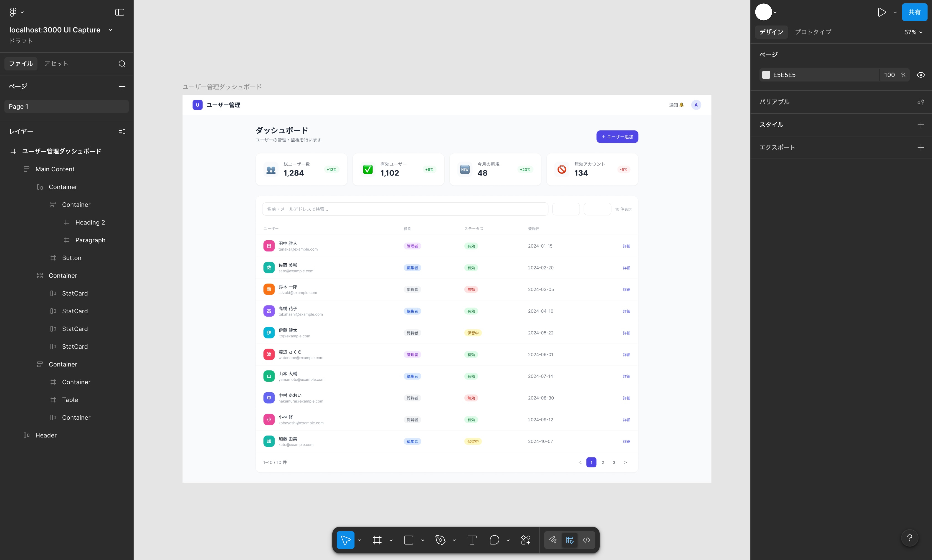
Task: Click the blue 共有 share button
Action: pyautogui.click(x=914, y=12)
